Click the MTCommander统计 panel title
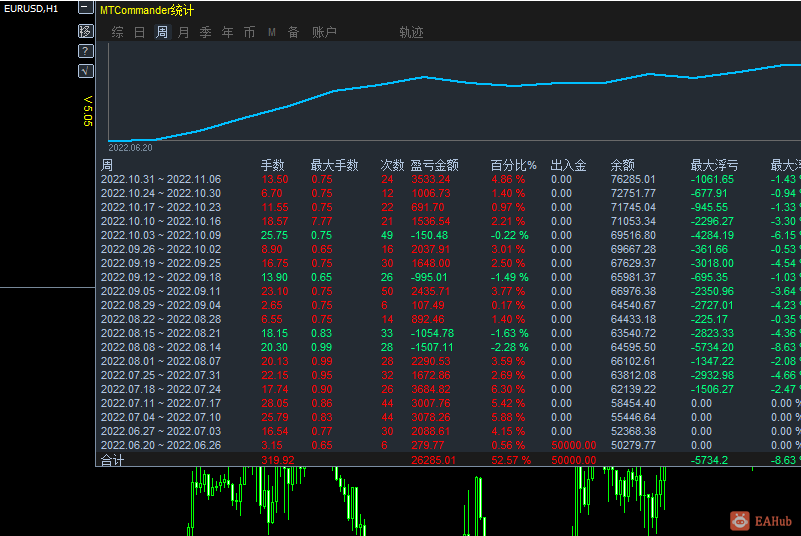This screenshot has height=536, width=801. click(147, 10)
